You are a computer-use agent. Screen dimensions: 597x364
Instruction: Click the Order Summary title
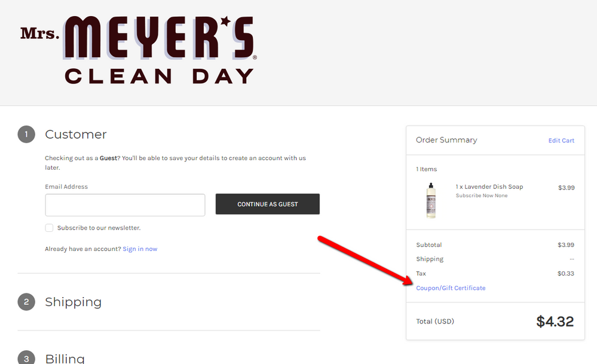pos(446,140)
